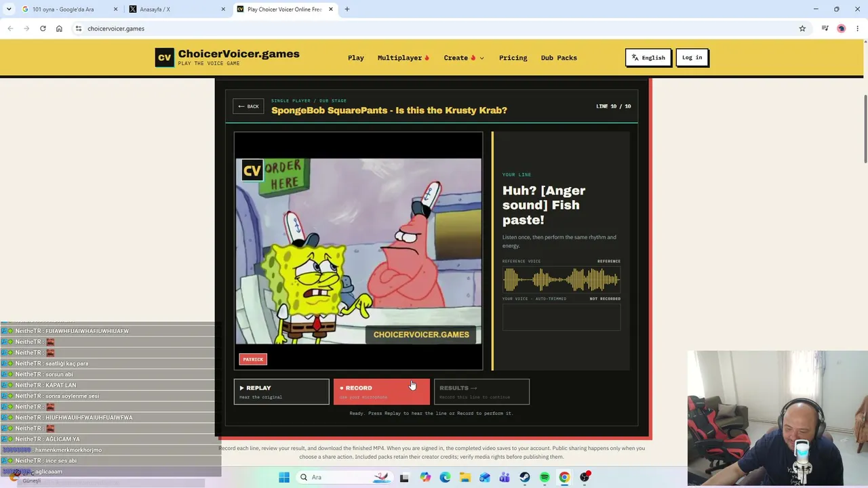Screen dimensions: 868x488
Task: Open File Explorer from the taskbar
Action: pyautogui.click(x=465, y=477)
